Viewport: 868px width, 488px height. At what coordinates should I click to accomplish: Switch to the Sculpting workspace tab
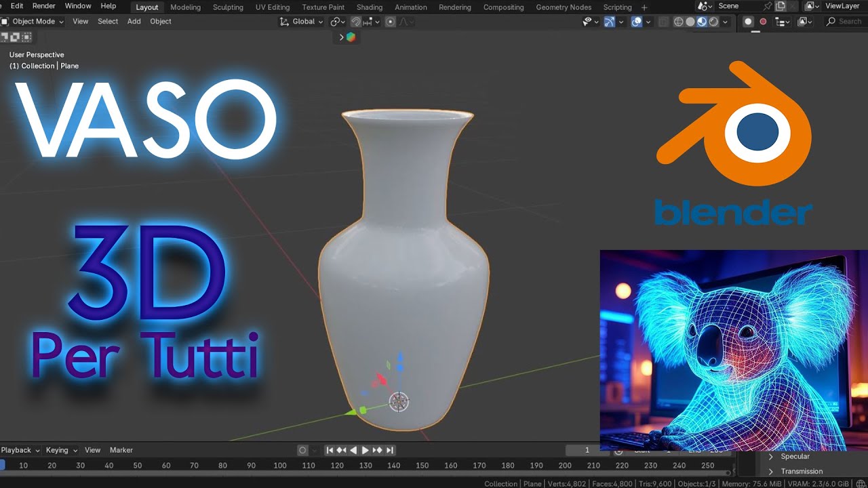point(228,7)
